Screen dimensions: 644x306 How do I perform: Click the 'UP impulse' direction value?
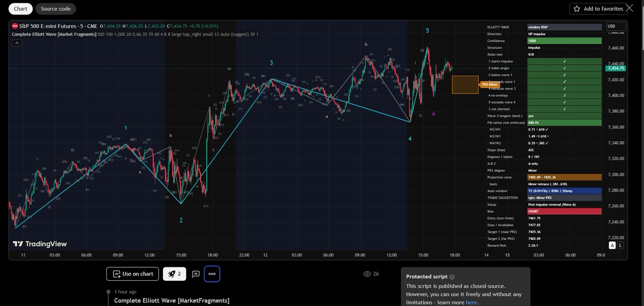(x=537, y=34)
